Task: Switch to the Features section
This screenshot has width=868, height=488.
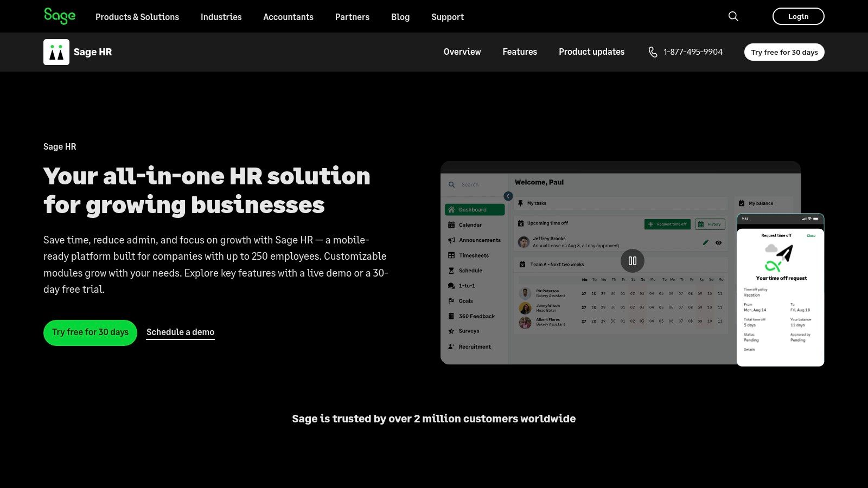Action: (520, 52)
